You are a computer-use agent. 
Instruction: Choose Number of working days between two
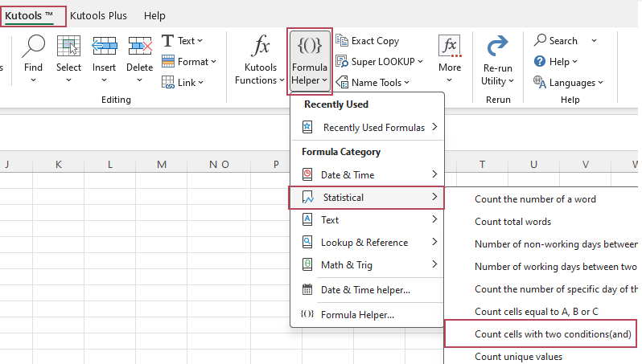coord(556,267)
